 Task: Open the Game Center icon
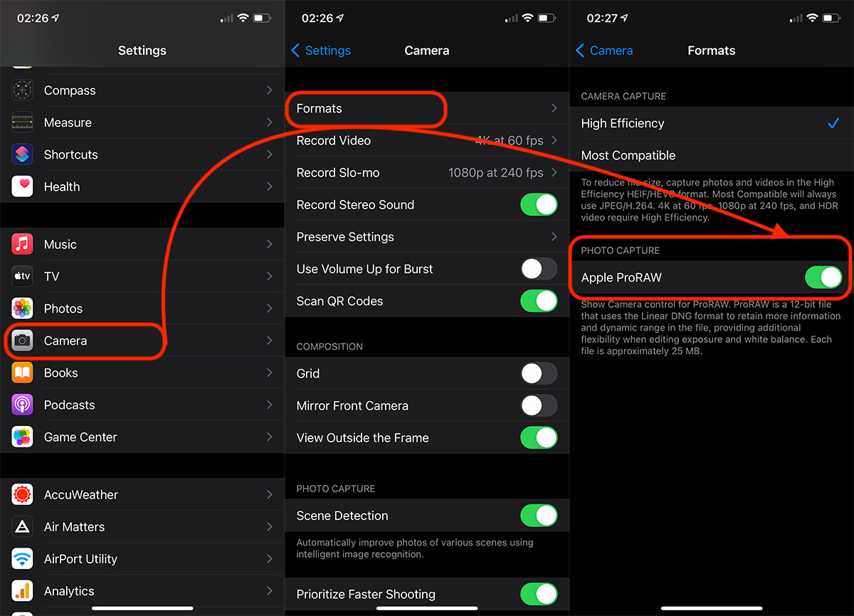[23, 437]
